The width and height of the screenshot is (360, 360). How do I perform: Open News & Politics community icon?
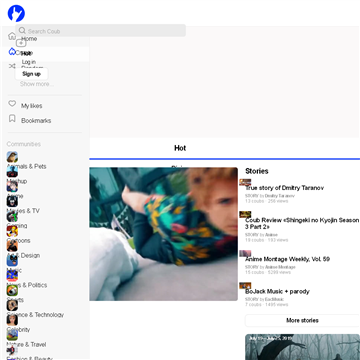point(12,276)
